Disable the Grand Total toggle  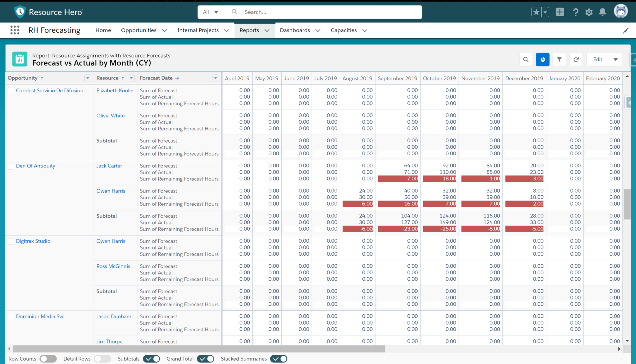coord(206,359)
